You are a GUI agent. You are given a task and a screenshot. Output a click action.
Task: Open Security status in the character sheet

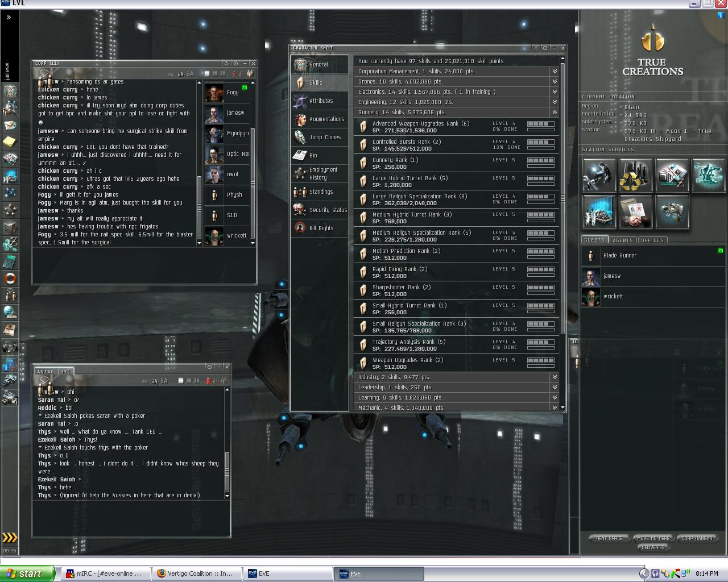(x=320, y=210)
